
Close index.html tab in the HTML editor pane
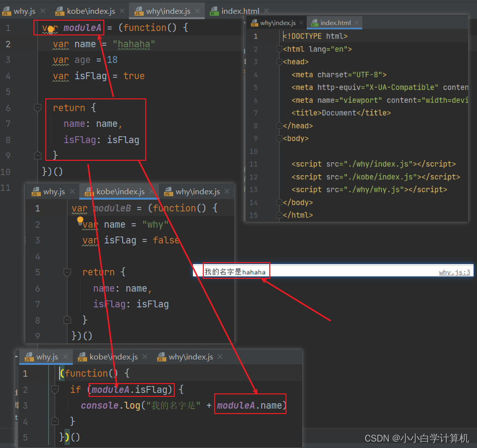pyautogui.click(x=356, y=23)
